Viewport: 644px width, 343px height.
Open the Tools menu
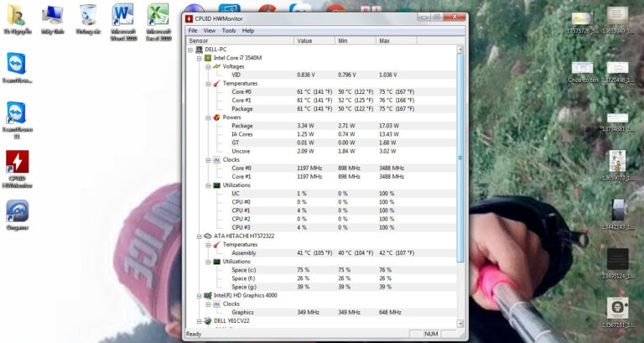coord(229,31)
